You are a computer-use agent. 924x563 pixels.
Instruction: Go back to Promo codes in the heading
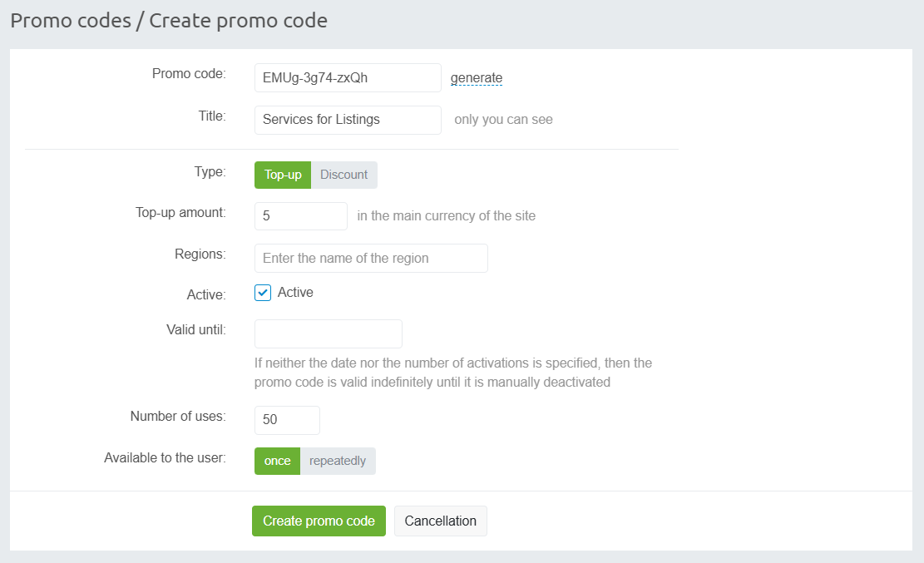[x=71, y=21]
